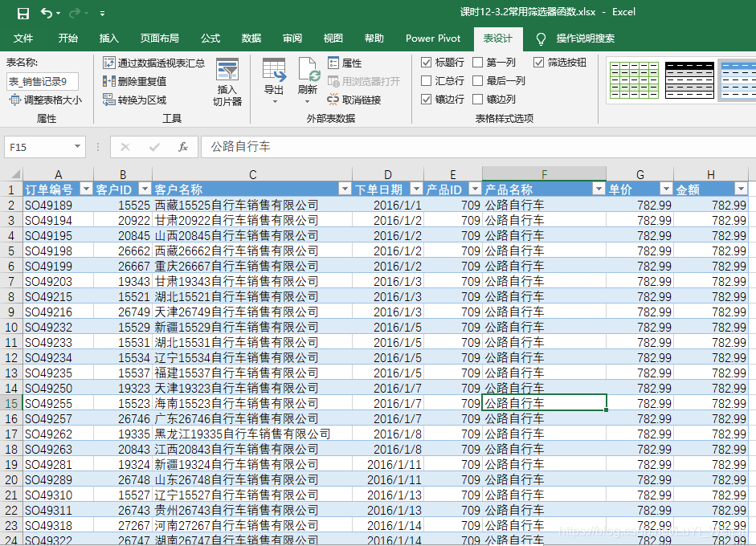Click 转换为区域 convert to range
The image size is (756, 546).
(134, 100)
